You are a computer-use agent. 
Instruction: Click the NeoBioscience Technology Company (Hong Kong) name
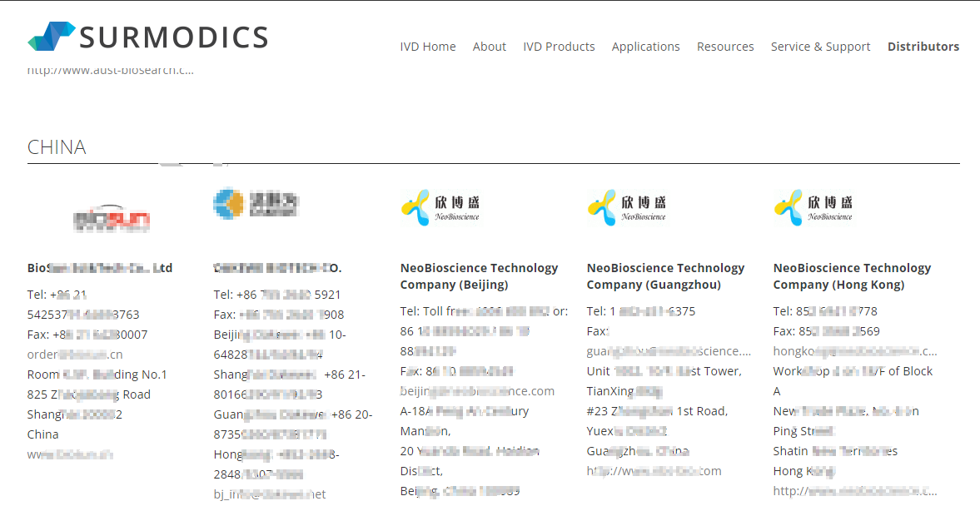point(852,276)
